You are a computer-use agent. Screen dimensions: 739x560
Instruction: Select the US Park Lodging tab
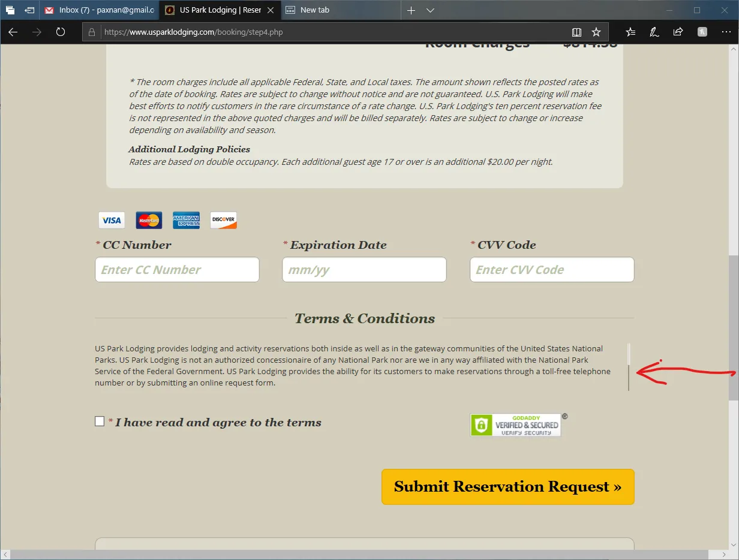(220, 10)
